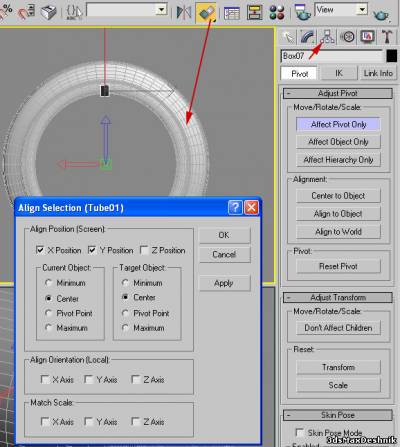Image resolution: width=400 pixels, height=447 pixels.
Task: Open the Hierarchy command panel tab
Action: 328,36
